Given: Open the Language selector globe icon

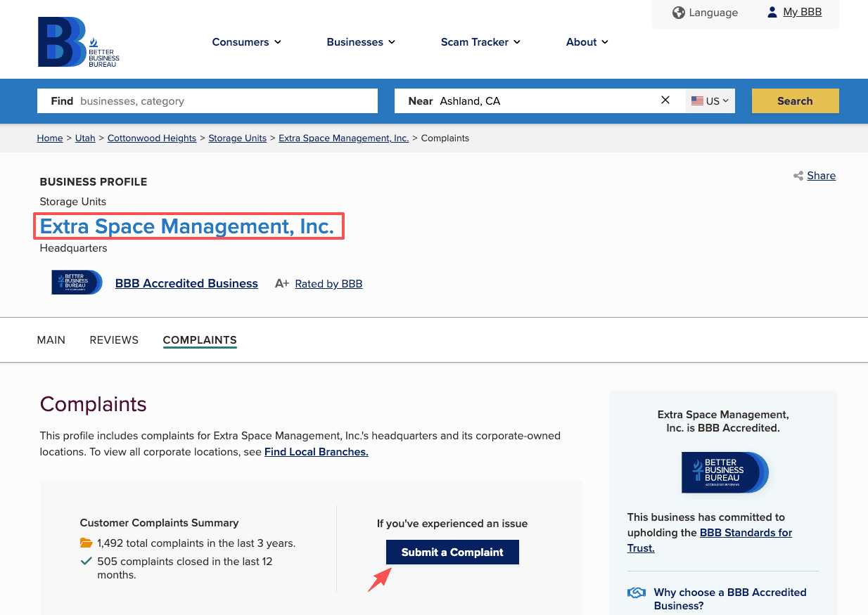Looking at the screenshot, I should (x=678, y=12).
